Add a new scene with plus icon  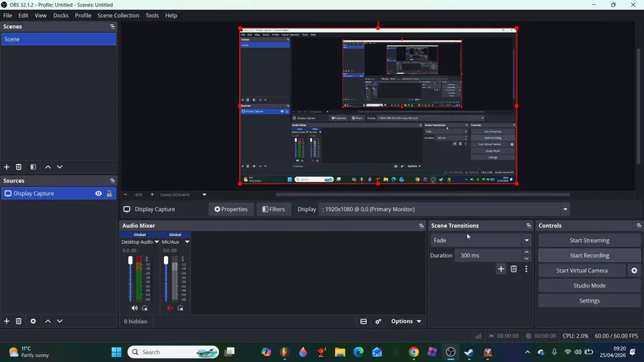[x=6, y=167]
